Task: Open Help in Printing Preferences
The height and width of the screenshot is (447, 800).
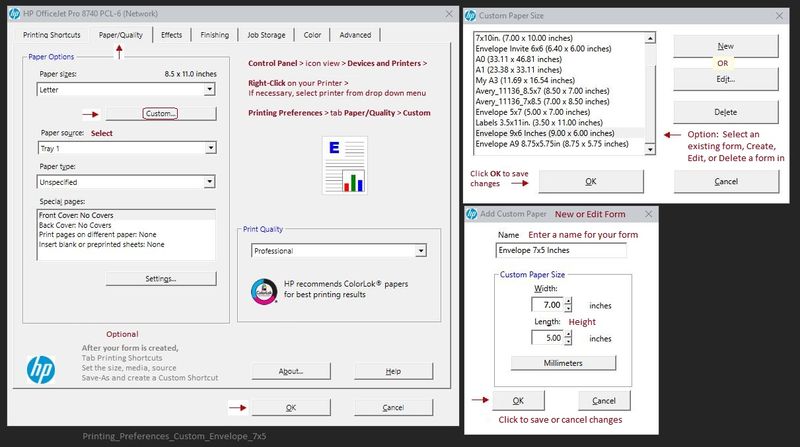Action: click(393, 371)
